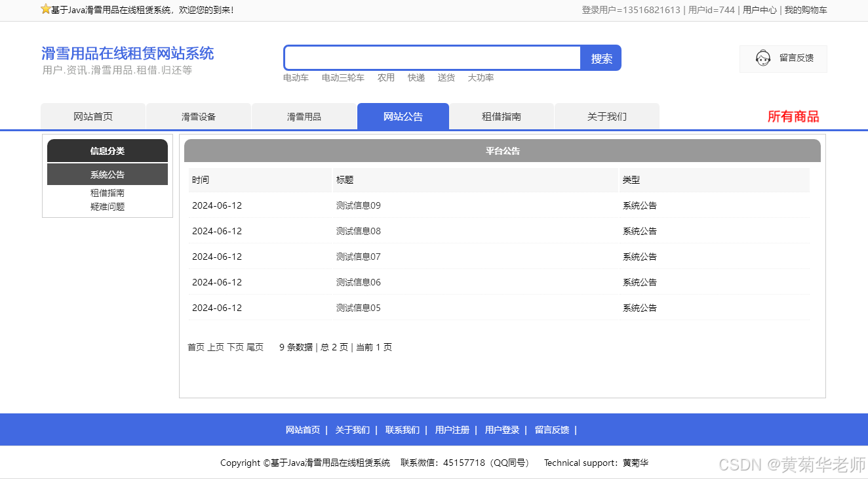Viewport: 868px width, 479px height.
Task: Click date cell in 测试信息09 row
Action: pyautogui.click(x=217, y=205)
